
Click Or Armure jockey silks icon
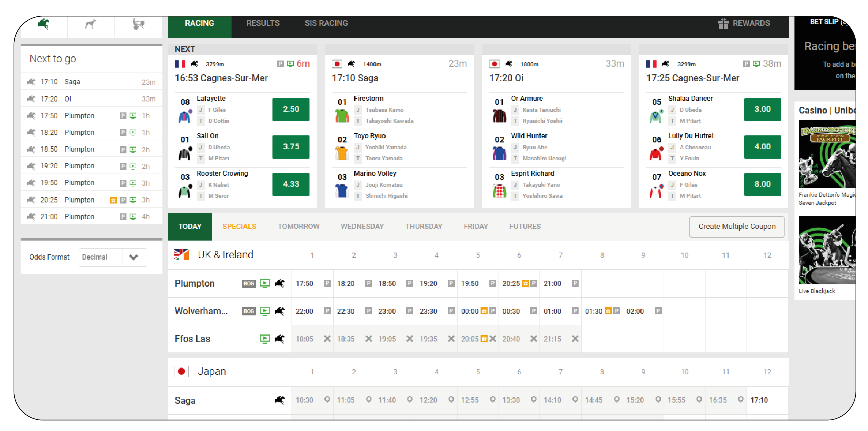pos(499,116)
